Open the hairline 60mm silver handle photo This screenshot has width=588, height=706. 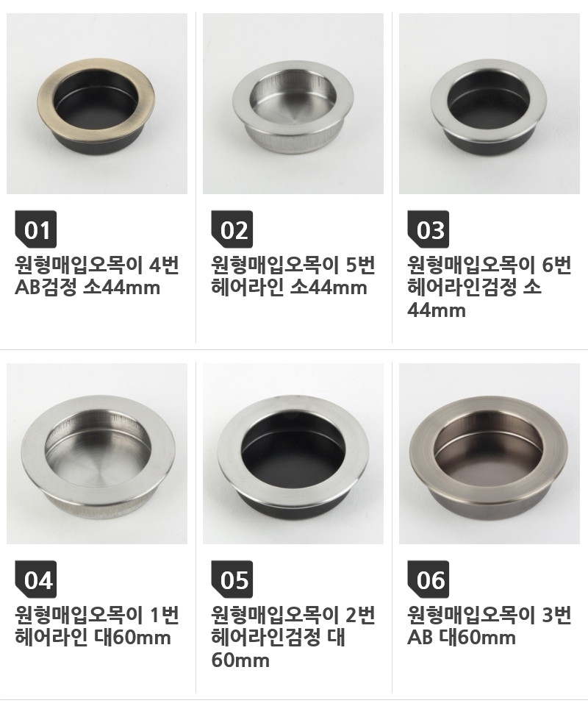(x=97, y=454)
